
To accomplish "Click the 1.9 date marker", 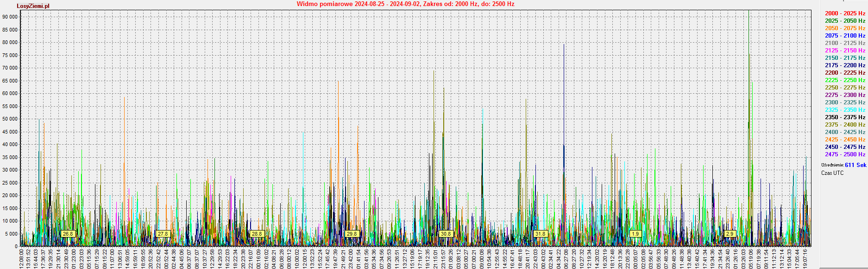I will [x=635, y=234].
